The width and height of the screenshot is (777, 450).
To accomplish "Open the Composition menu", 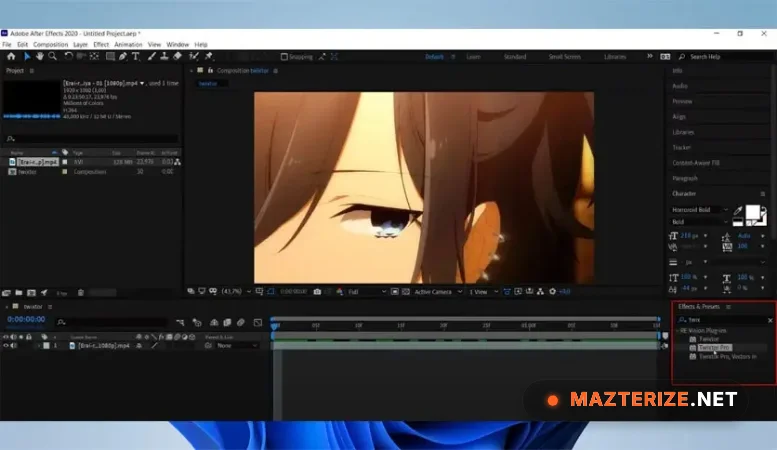I will click(51, 45).
